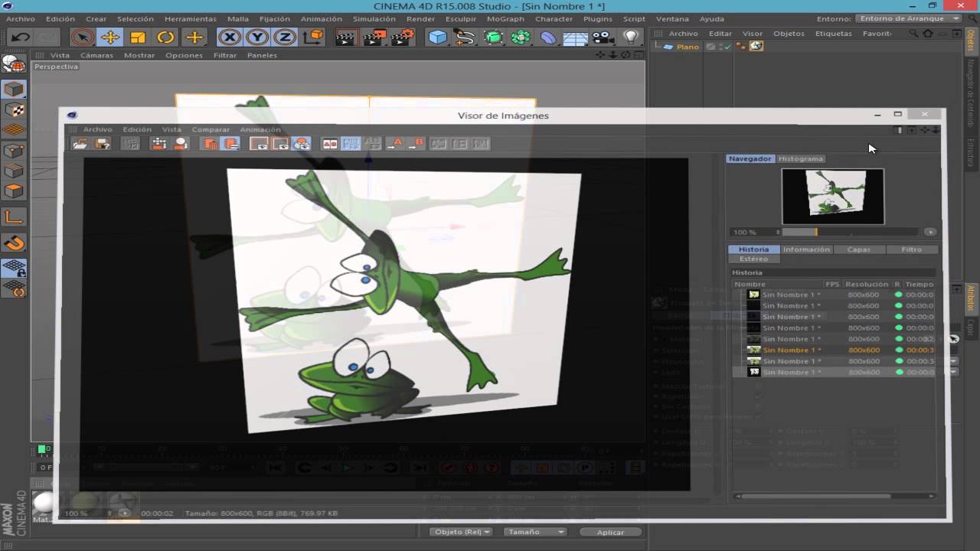
Task: Open the Bend deformer icon
Action: pyautogui.click(x=548, y=37)
